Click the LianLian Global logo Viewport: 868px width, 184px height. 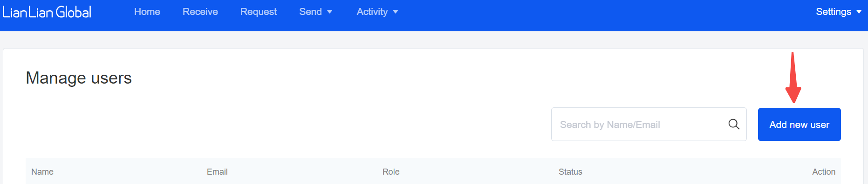[x=47, y=12]
